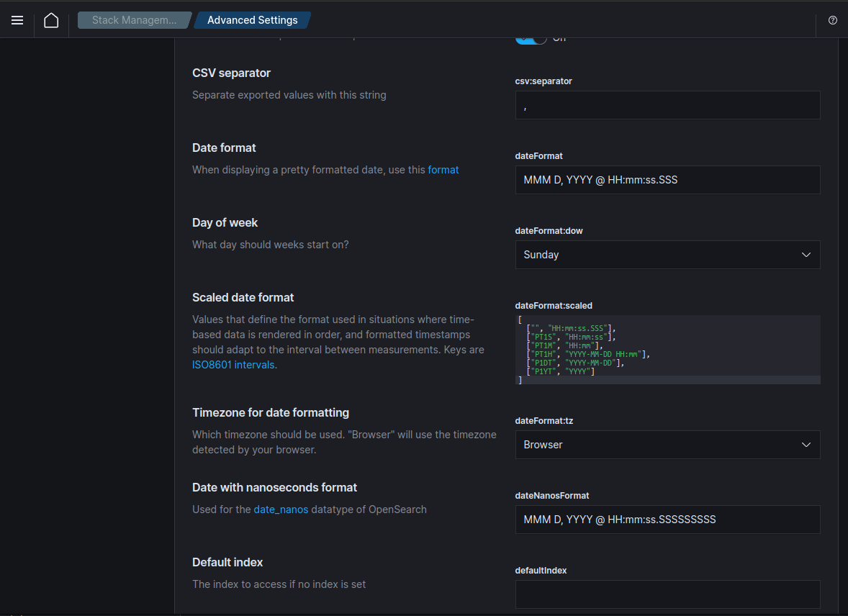
Task: Open the "date_nanos" datatype link
Action: point(281,509)
